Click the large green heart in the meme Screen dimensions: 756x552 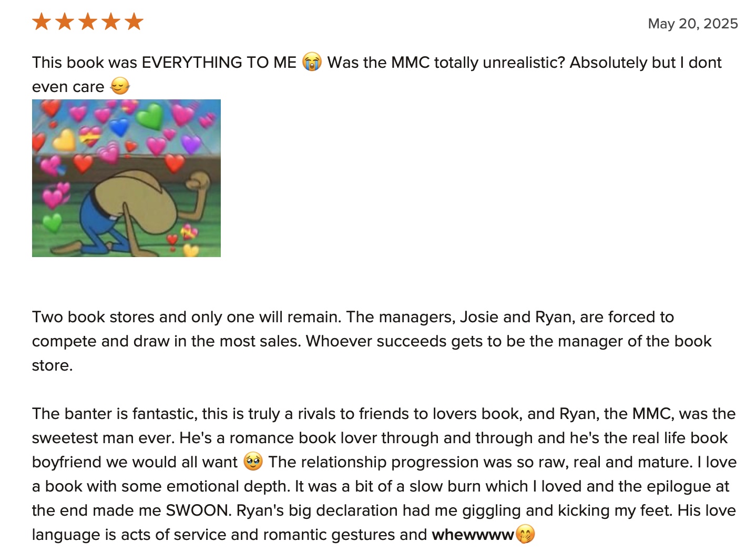coord(149,115)
